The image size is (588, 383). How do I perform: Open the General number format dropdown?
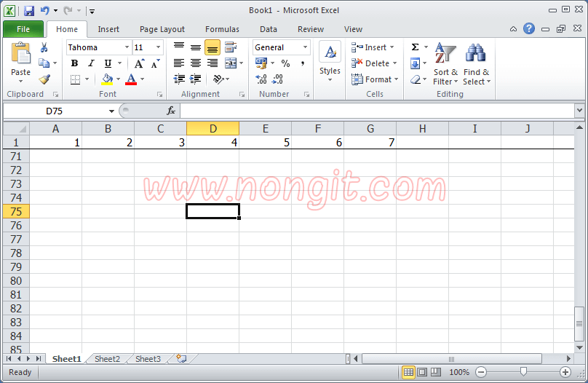tap(305, 47)
